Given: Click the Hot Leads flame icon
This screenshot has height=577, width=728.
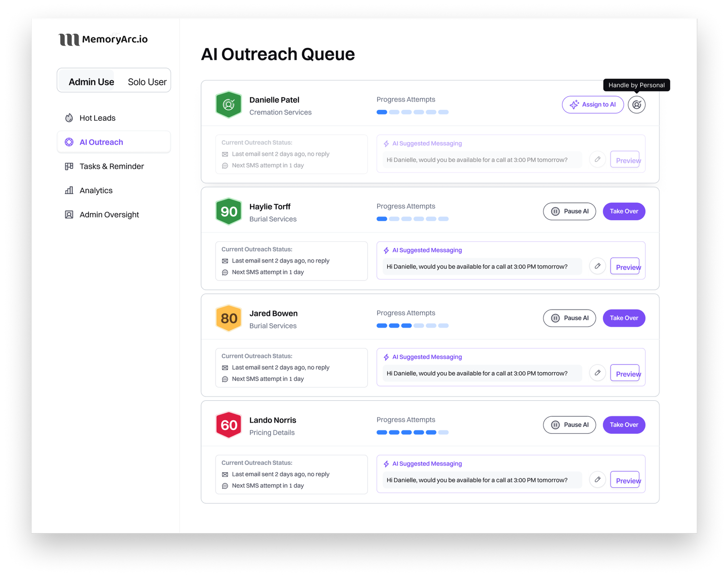Looking at the screenshot, I should pyautogui.click(x=69, y=118).
